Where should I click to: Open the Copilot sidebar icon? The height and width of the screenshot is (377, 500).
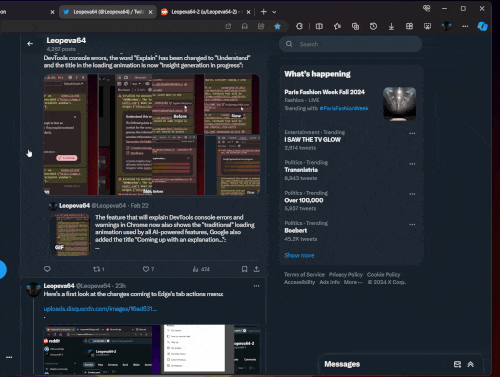point(482,26)
